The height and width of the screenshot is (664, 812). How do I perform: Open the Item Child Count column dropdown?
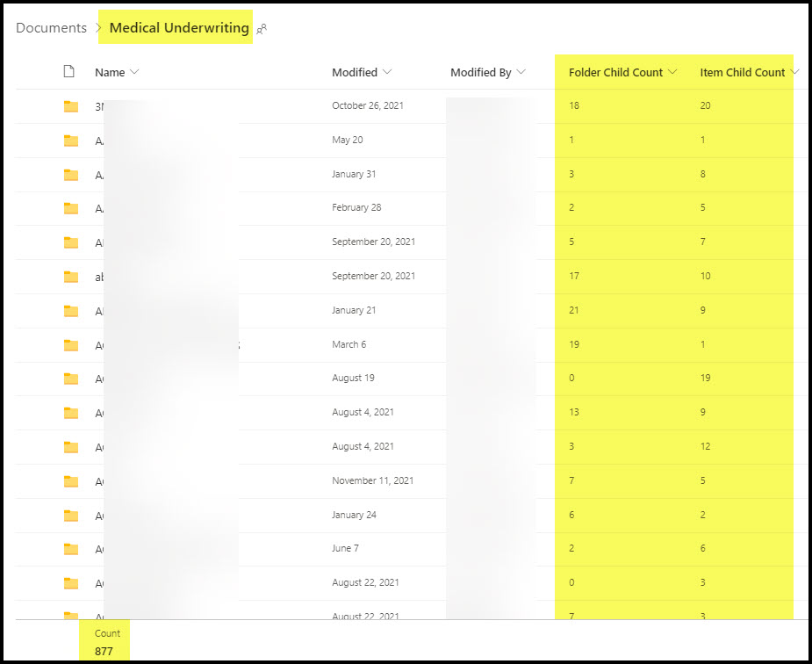click(794, 72)
